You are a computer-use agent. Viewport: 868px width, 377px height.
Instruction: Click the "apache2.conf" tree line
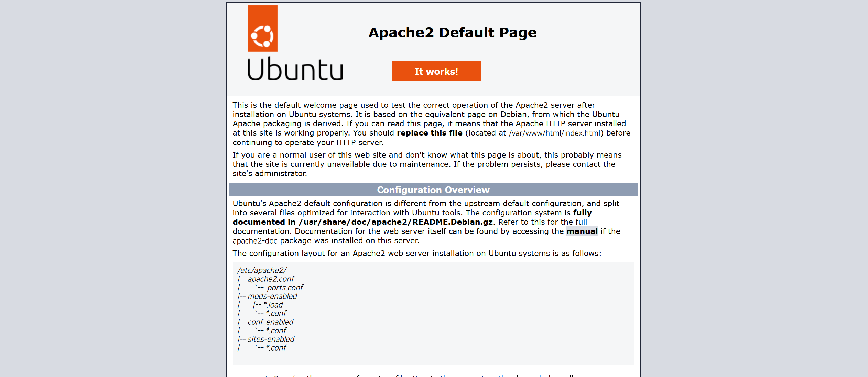pos(271,279)
